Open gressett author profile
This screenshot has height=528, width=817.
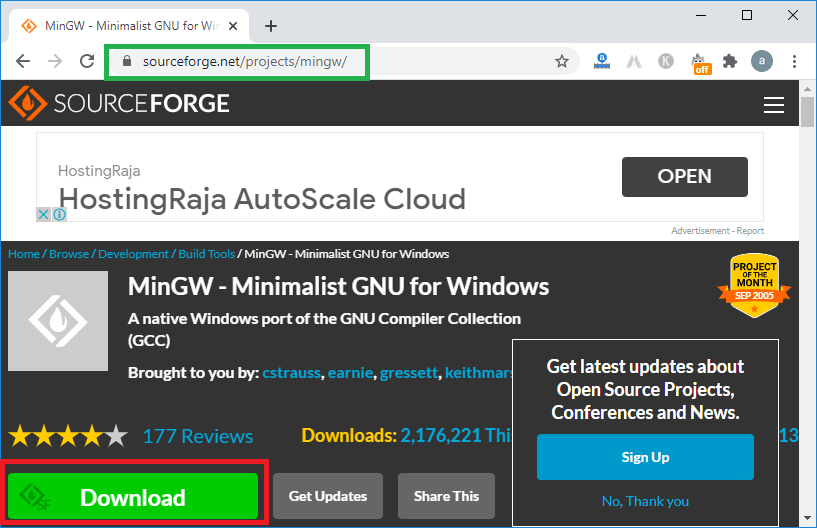pyautogui.click(x=408, y=373)
